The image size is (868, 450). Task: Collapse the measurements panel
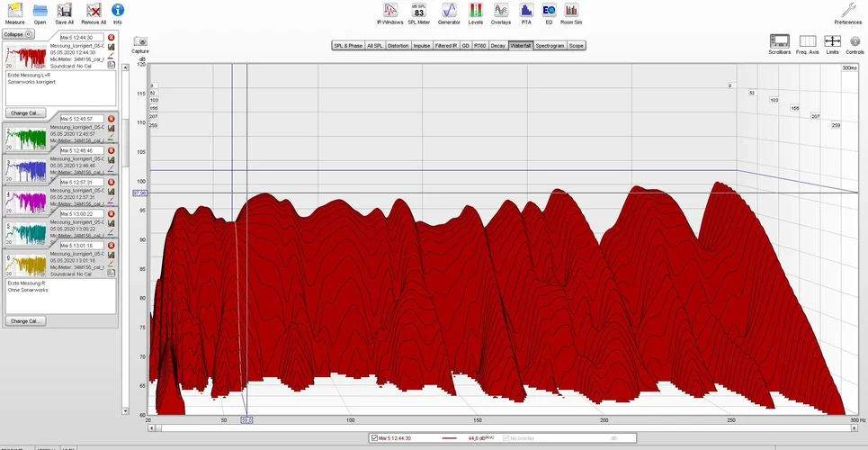pyautogui.click(x=18, y=34)
